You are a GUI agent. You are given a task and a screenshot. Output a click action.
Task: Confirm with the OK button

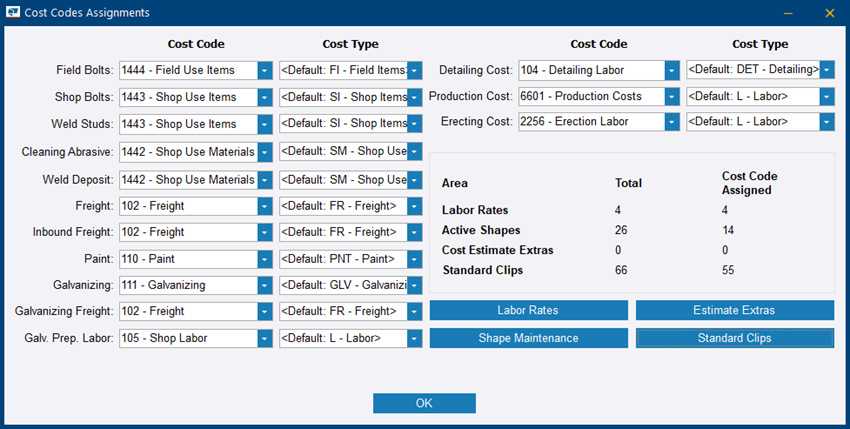[x=424, y=403]
